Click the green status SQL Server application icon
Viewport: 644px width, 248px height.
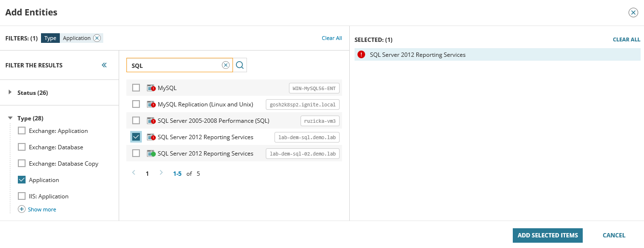pos(151,154)
